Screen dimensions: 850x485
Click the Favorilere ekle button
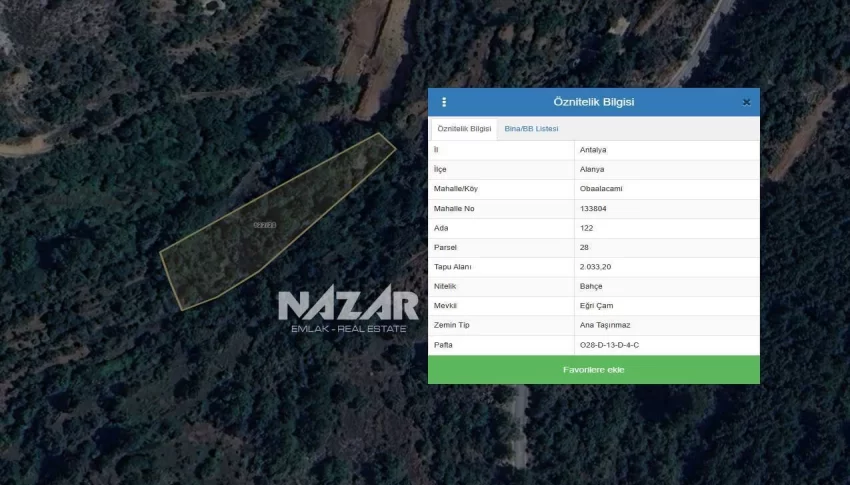pyautogui.click(x=593, y=370)
